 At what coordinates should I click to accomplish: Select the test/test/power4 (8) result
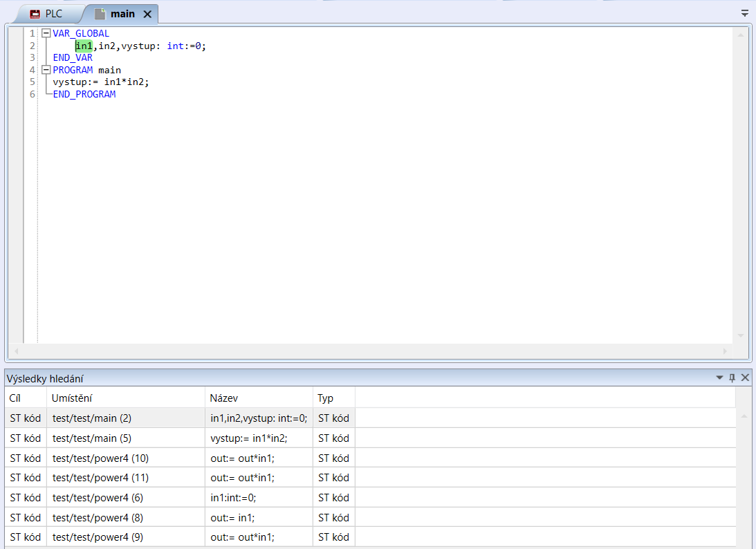(370, 518)
